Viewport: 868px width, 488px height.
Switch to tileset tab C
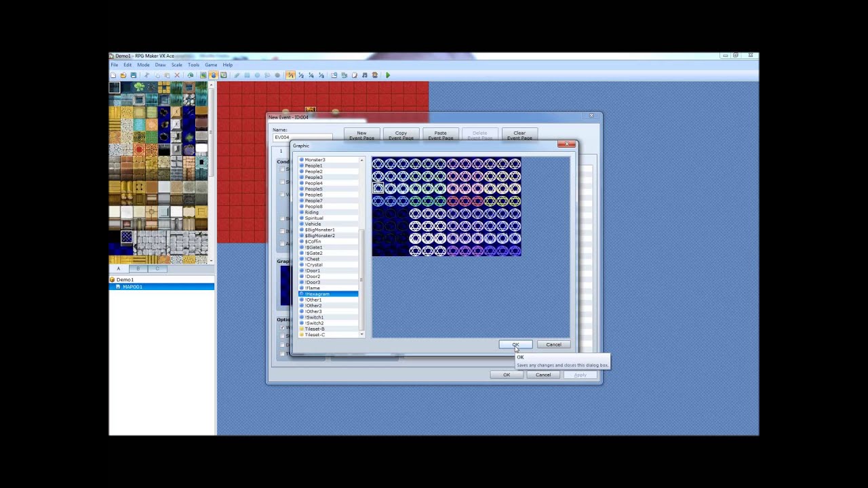(x=157, y=268)
